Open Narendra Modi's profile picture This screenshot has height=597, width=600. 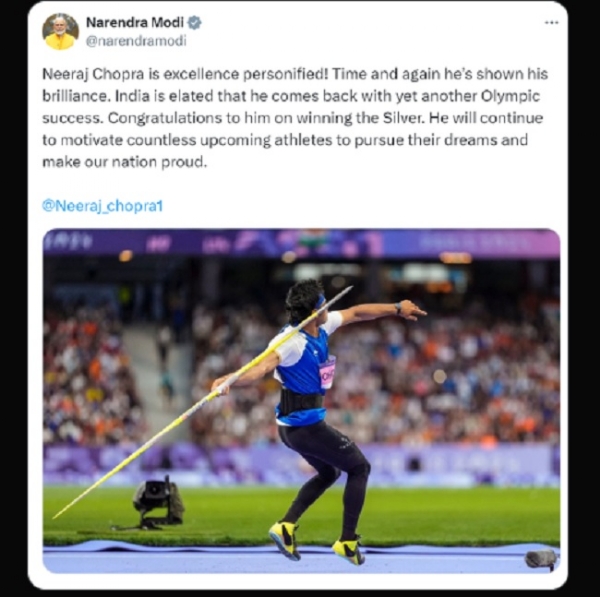60,32
